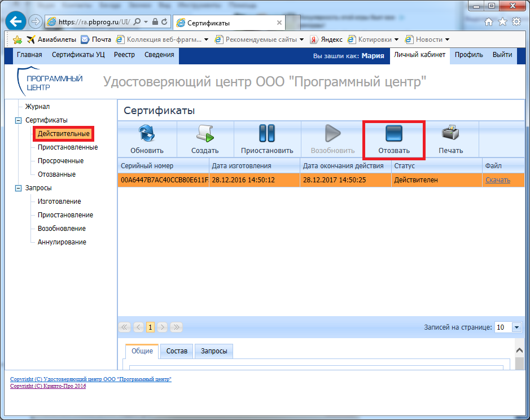Open records per page dropdown
The height and width of the screenshot is (420, 530).
(516, 327)
